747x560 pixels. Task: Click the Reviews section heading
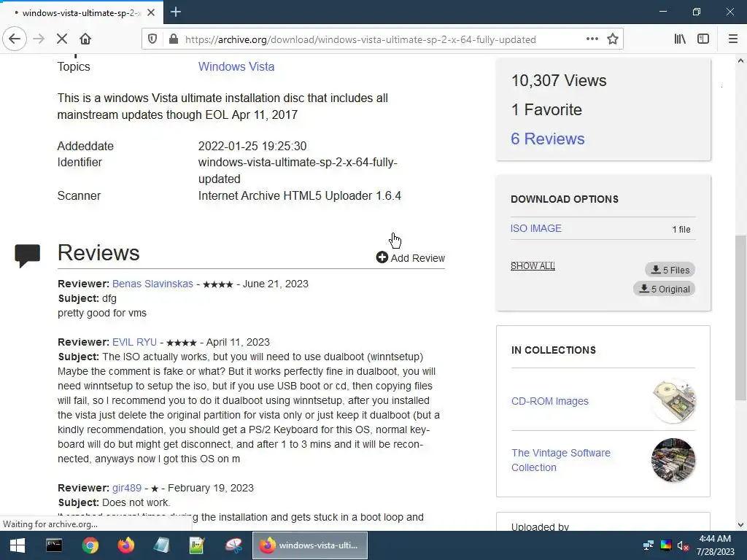tap(98, 252)
